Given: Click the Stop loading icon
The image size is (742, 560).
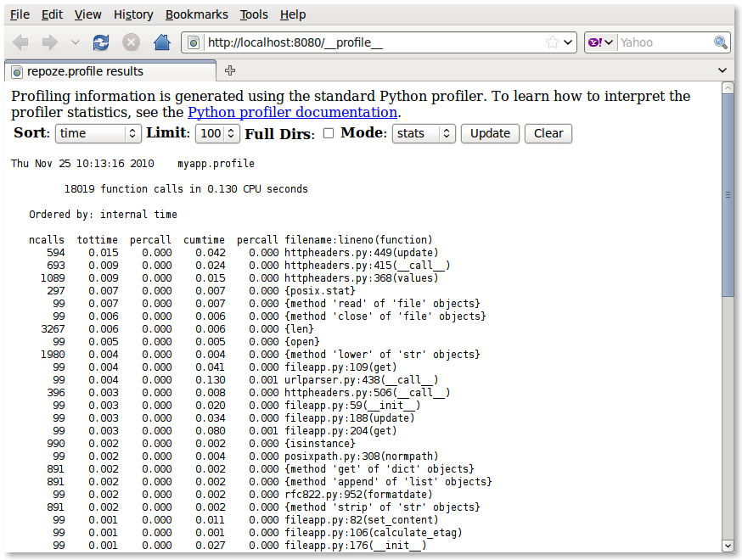Looking at the screenshot, I should coord(131,42).
